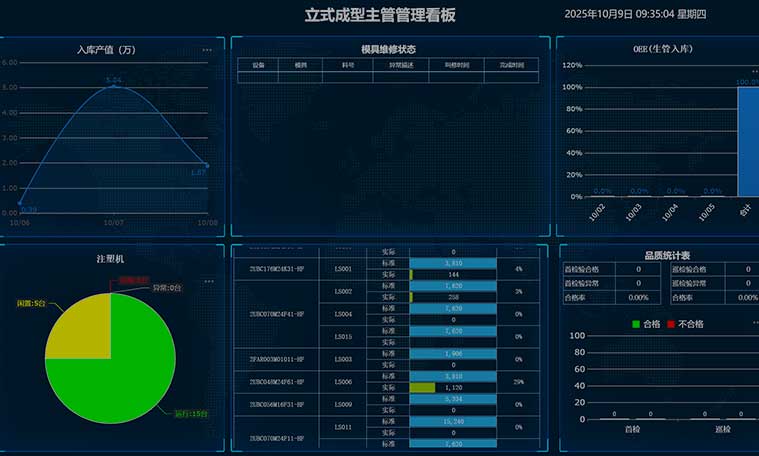The height and width of the screenshot is (456, 759).
Task: Click the date and time display
Action: 635,14
